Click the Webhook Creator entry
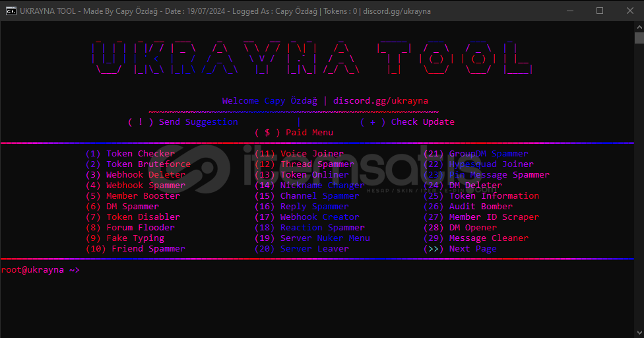The height and width of the screenshot is (338, 644). (307, 217)
